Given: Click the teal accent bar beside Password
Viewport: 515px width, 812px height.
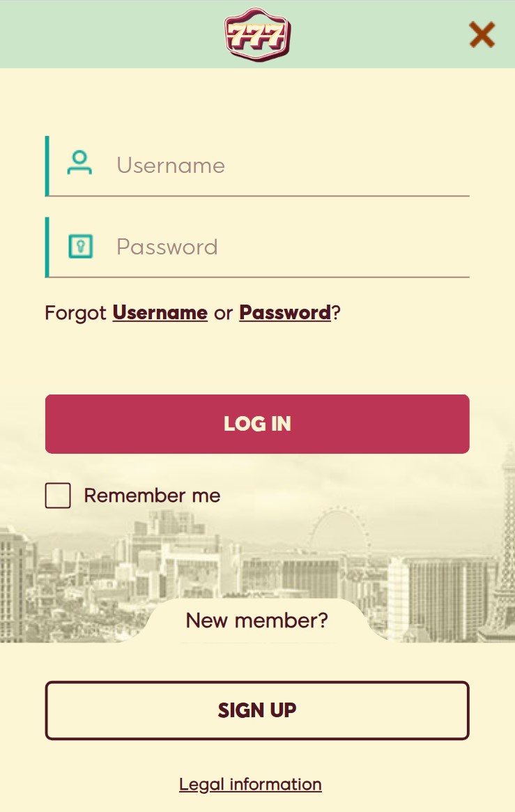Looking at the screenshot, I should tap(47, 247).
